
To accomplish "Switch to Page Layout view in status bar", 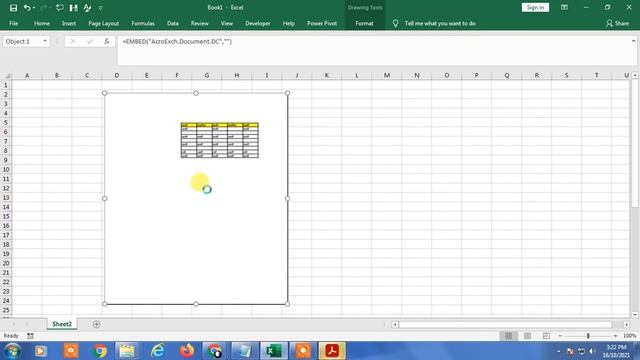I will coord(527,336).
